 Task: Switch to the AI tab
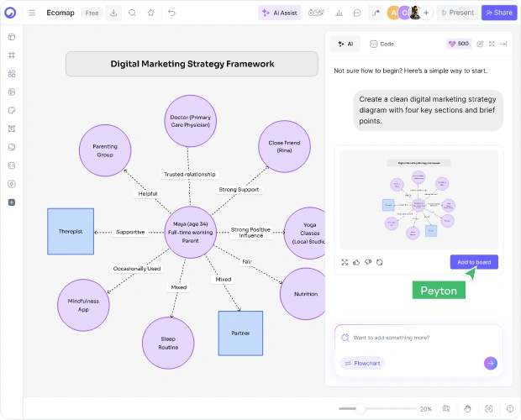pos(345,44)
